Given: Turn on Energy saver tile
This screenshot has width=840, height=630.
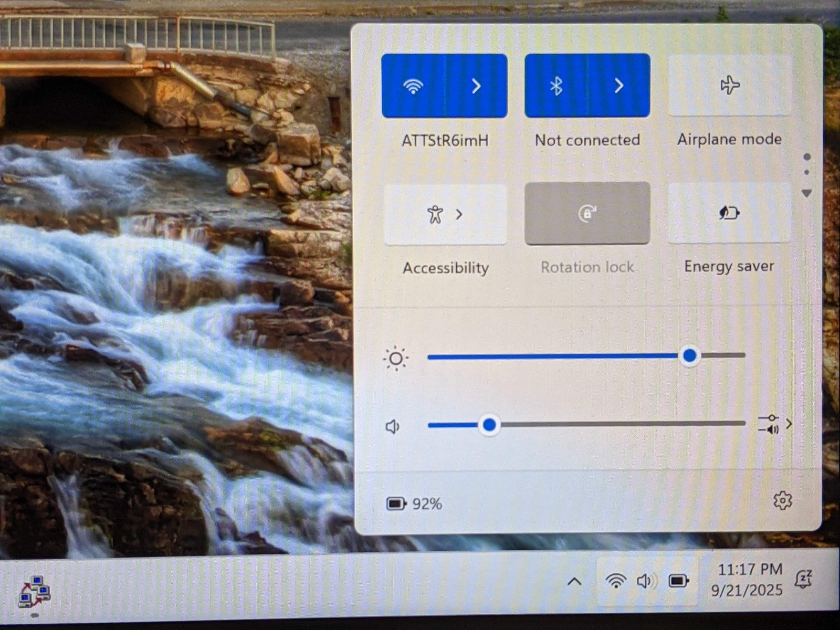Looking at the screenshot, I should coord(729,213).
